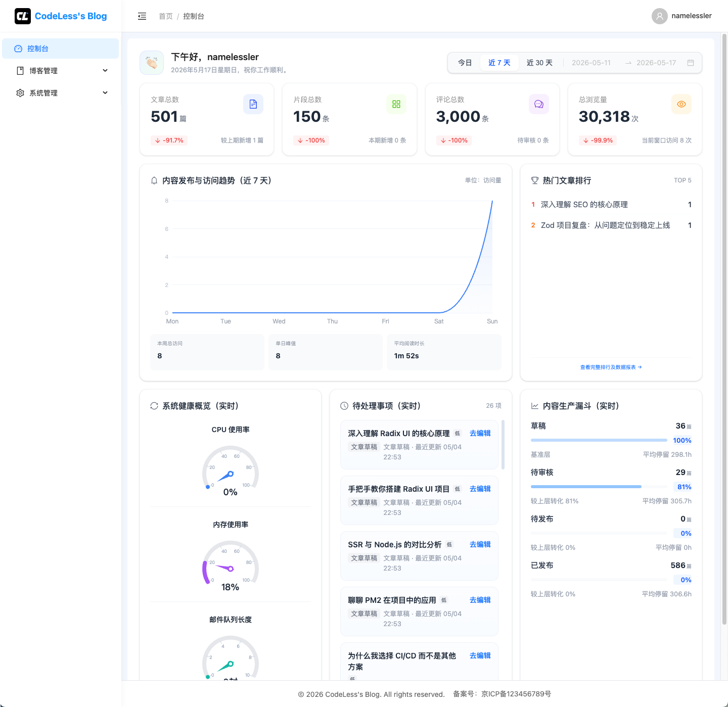The width and height of the screenshot is (728, 707).
Task: Click the CodeLess's Blog logo icon
Action: tap(23, 16)
